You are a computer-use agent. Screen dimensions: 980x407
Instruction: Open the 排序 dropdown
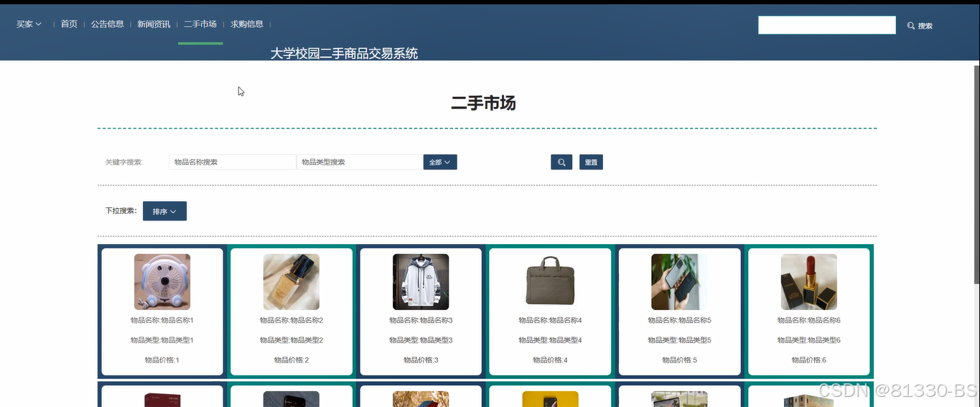(x=164, y=211)
